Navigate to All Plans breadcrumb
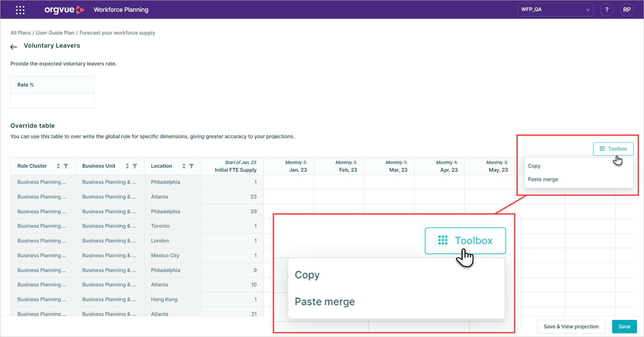This screenshot has width=644, height=337. pyautogui.click(x=20, y=33)
